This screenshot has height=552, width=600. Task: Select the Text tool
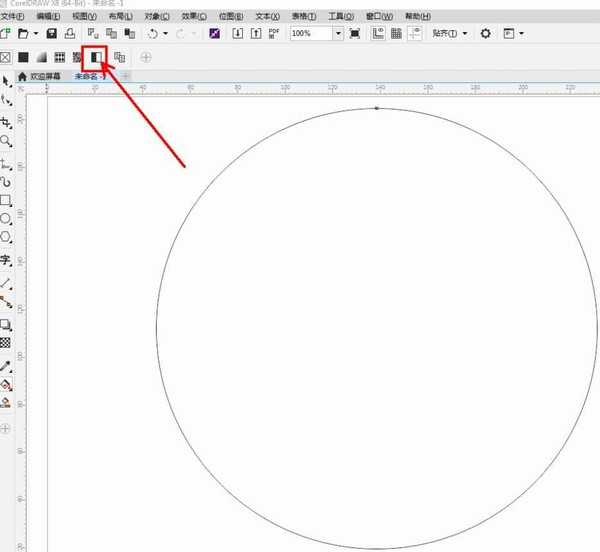(x=6, y=260)
